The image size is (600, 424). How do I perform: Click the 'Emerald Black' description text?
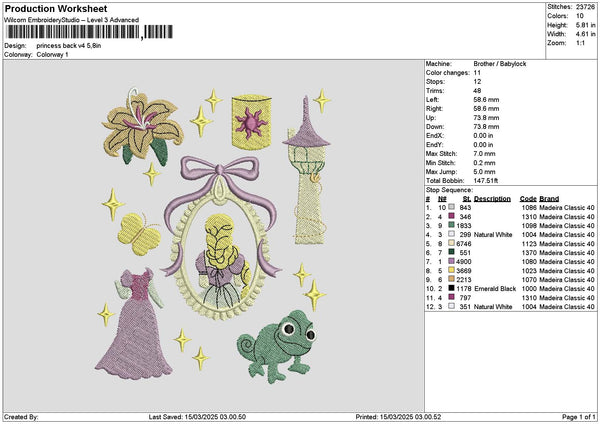click(x=495, y=289)
